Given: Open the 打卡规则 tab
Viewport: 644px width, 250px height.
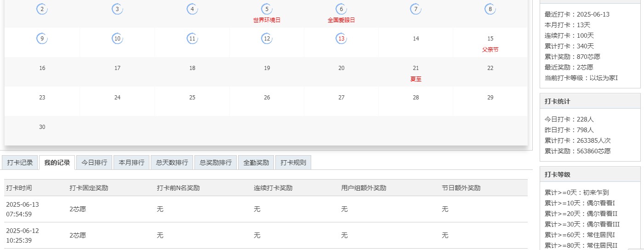Looking at the screenshot, I should tap(293, 163).
